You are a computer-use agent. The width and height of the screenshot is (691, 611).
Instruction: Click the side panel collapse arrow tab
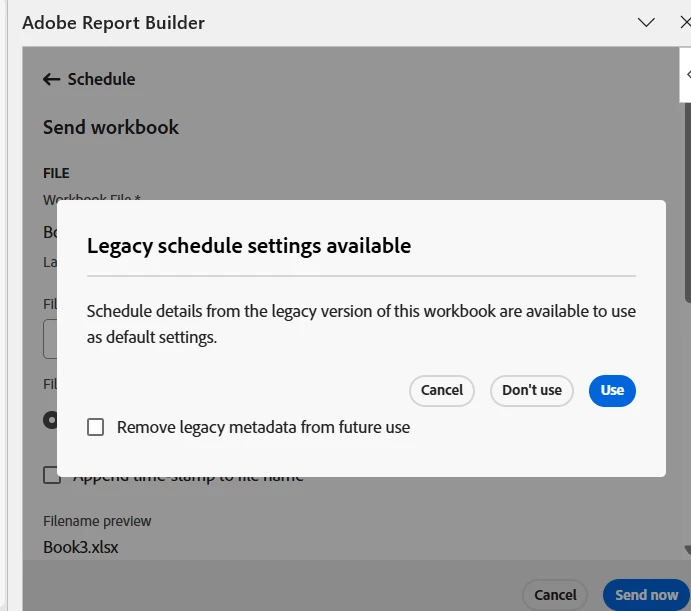click(686, 75)
